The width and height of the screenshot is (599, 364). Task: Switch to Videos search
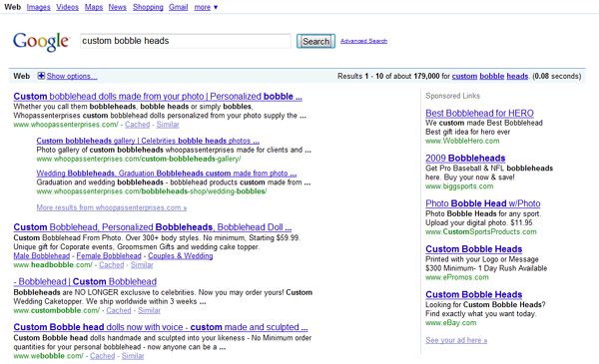tap(67, 7)
